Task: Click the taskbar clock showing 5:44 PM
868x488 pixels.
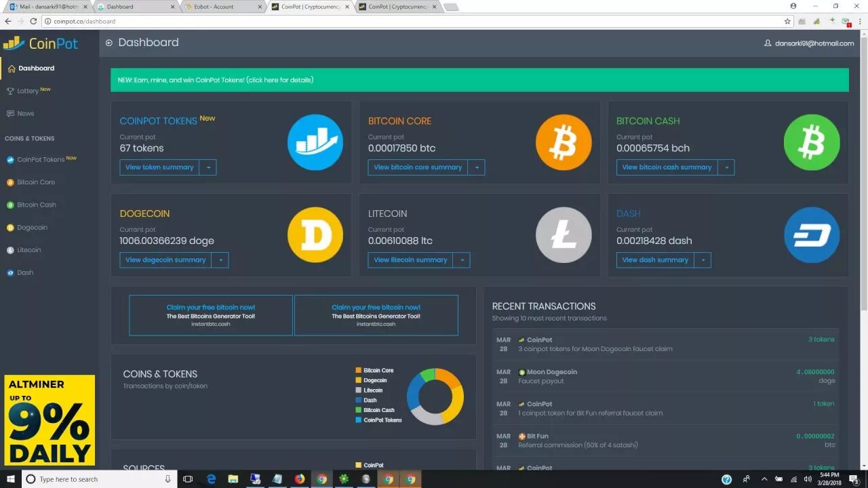Action: point(829,479)
